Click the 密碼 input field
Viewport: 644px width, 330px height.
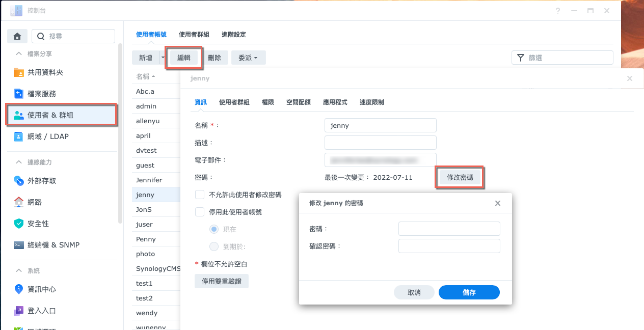(449, 229)
